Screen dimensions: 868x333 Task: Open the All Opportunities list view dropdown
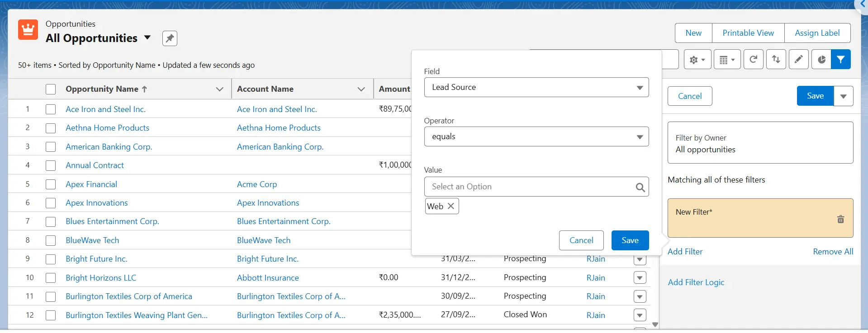[147, 38]
